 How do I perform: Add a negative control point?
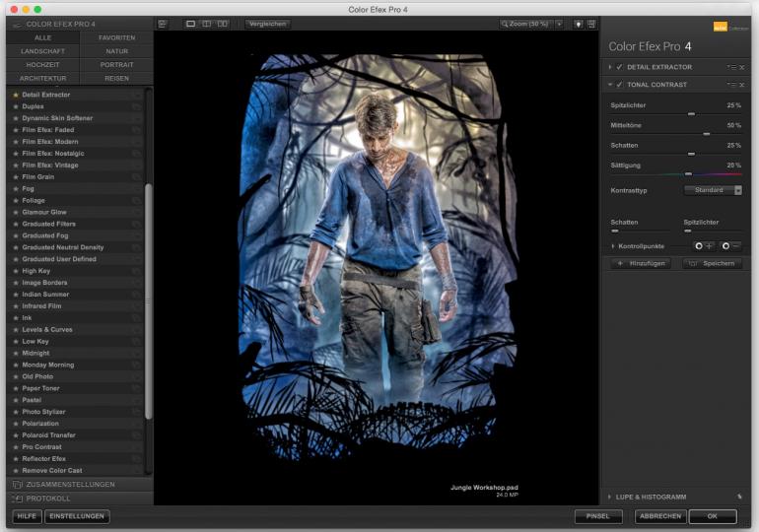pos(731,246)
